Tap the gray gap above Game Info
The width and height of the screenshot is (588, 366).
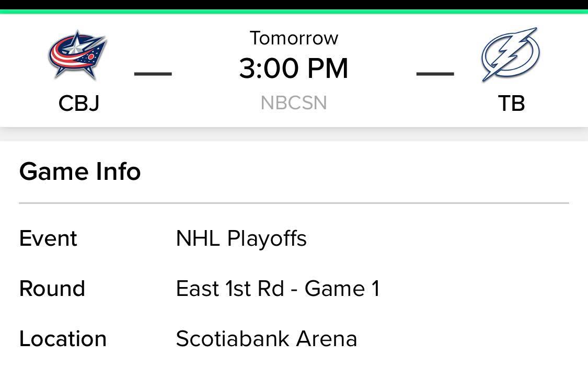294,134
